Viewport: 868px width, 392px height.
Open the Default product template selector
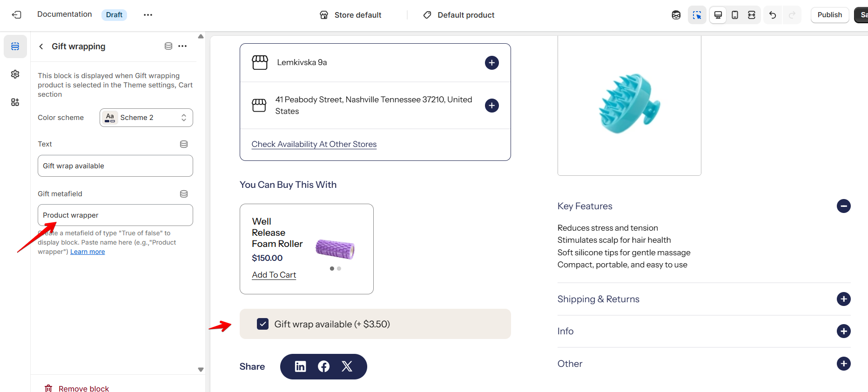pyautogui.click(x=459, y=15)
